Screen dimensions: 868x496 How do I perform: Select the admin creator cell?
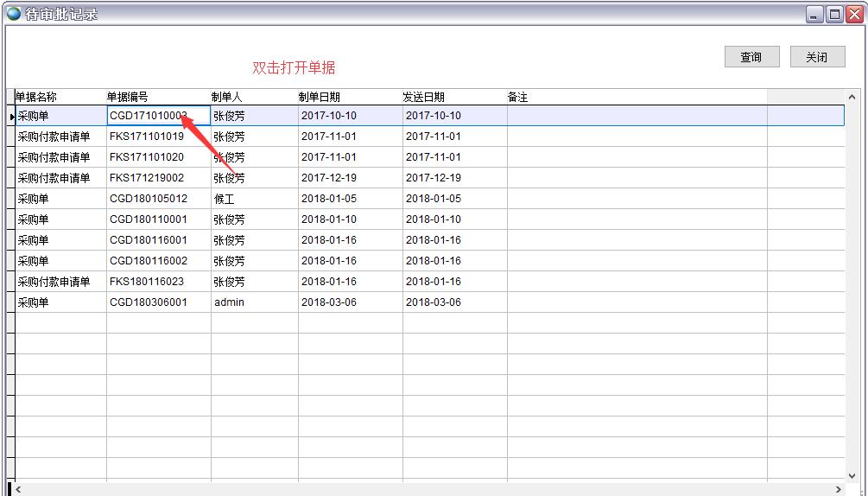(230, 302)
